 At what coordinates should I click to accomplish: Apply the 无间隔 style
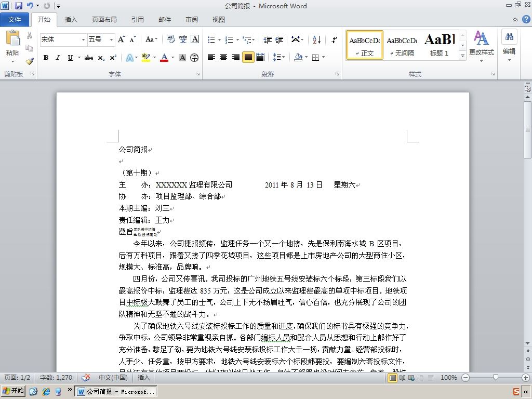[x=402, y=45]
